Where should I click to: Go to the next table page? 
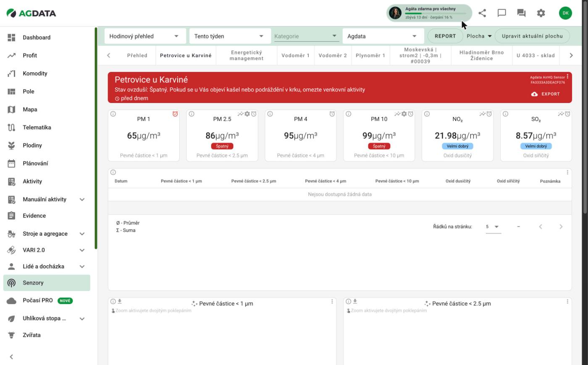point(561,227)
